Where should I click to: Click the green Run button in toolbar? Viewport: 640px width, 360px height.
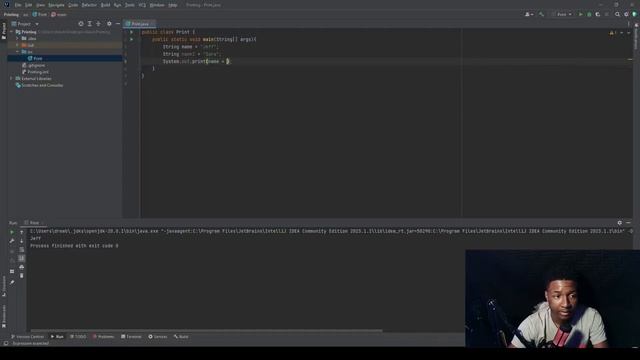click(x=580, y=14)
